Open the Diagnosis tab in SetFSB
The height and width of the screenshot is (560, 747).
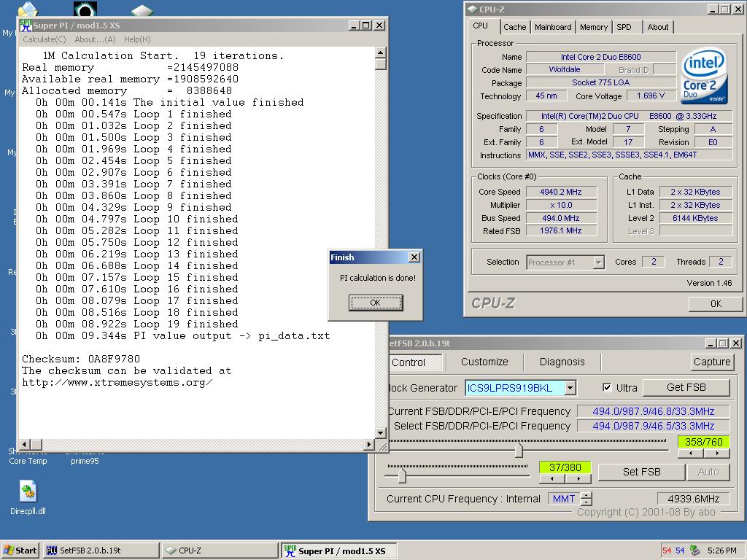[x=562, y=362]
